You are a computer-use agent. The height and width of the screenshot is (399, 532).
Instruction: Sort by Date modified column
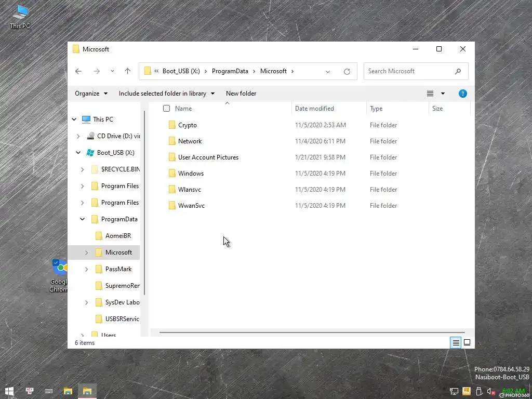click(314, 109)
